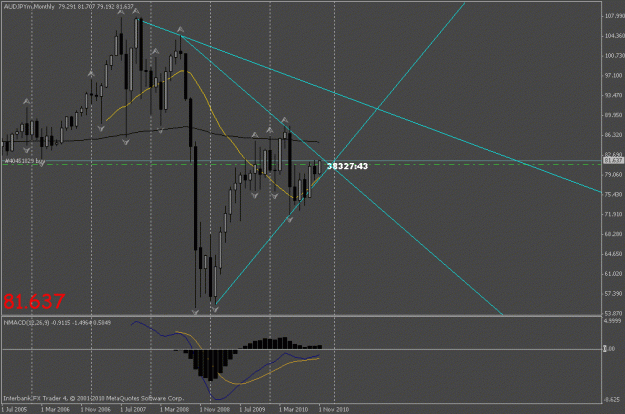
Task: Click the -8.625 MACD scale label
Action: (613, 400)
